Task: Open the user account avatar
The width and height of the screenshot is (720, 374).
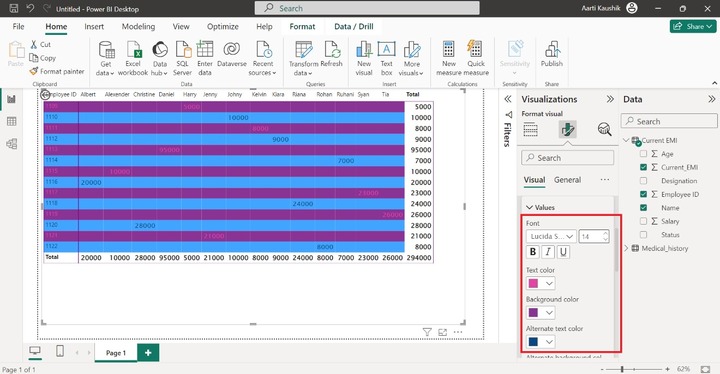Action: pyautogui.click(x=632, y=8)
